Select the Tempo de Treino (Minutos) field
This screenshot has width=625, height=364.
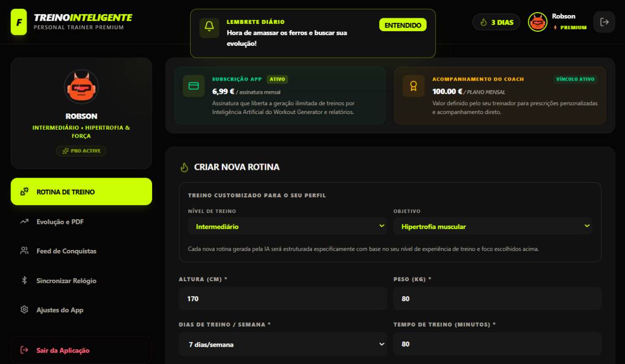click(497, 344)
